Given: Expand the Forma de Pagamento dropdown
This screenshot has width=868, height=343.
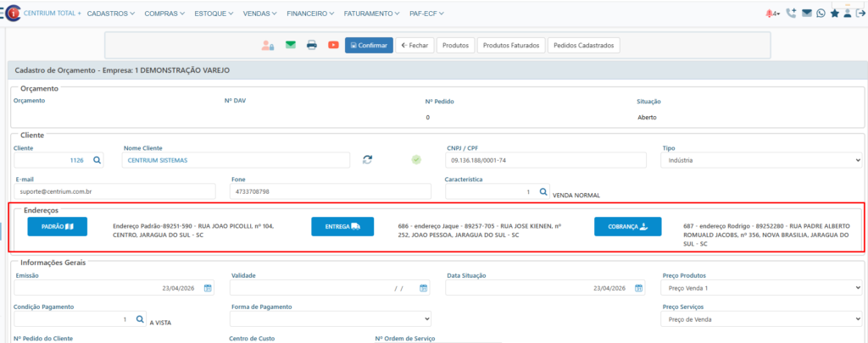Looking at the screenshot, I should [330, 319].
